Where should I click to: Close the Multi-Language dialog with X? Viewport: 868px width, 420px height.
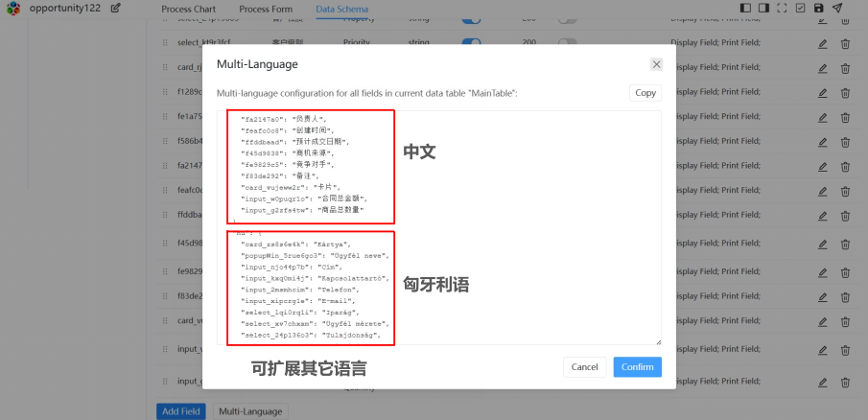click(656, 64)
